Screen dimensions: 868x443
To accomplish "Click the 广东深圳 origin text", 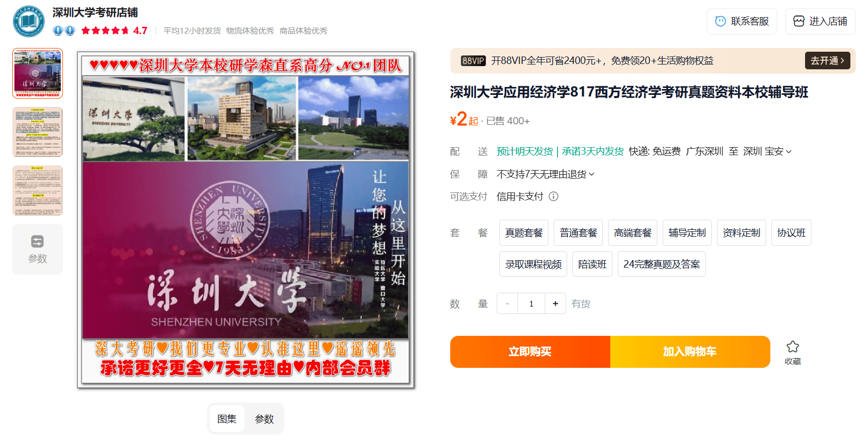I will [705, 151].
